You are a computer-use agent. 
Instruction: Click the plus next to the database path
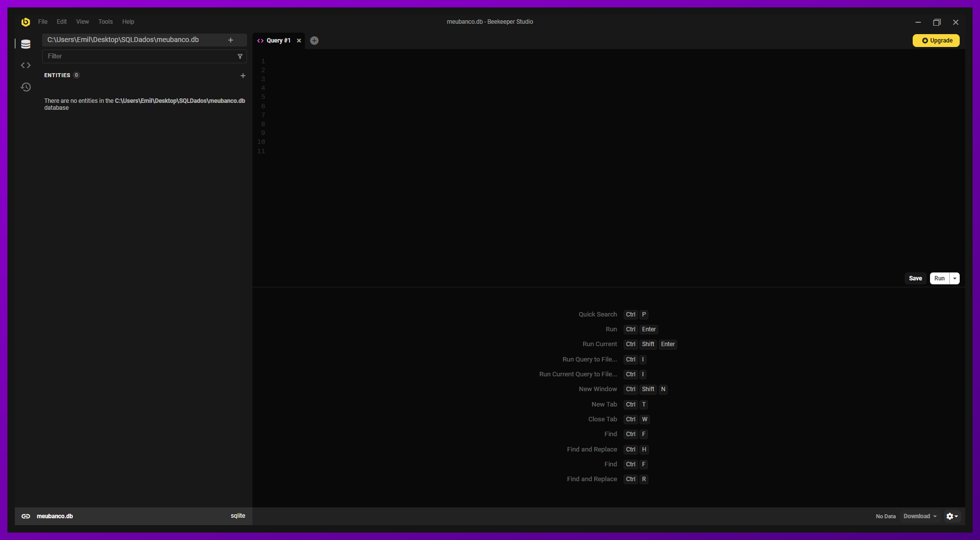pos(231,40)
